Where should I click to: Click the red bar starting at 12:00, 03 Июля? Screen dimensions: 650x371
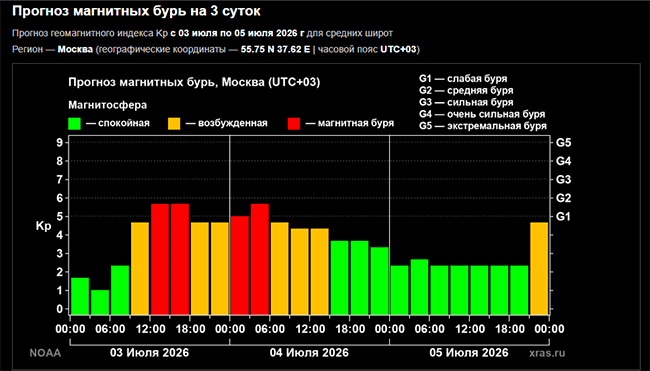[x=160, y=259]
